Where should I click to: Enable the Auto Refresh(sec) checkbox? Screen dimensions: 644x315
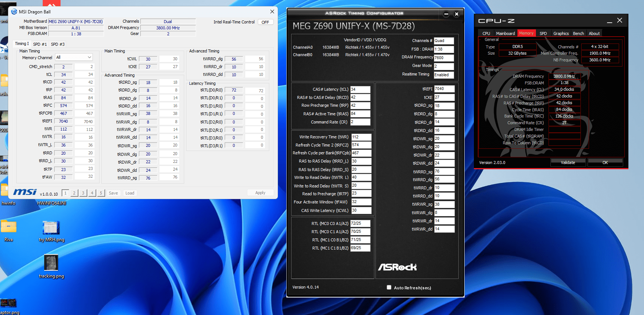[x=389, y=287]
